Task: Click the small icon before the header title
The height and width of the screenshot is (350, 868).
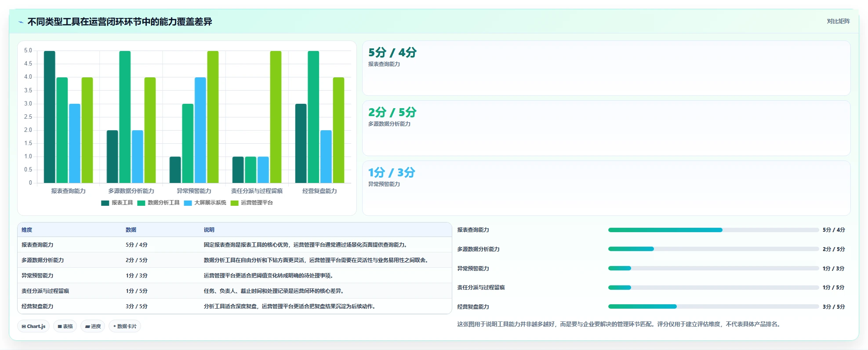Action: click(x=21, y=22)
